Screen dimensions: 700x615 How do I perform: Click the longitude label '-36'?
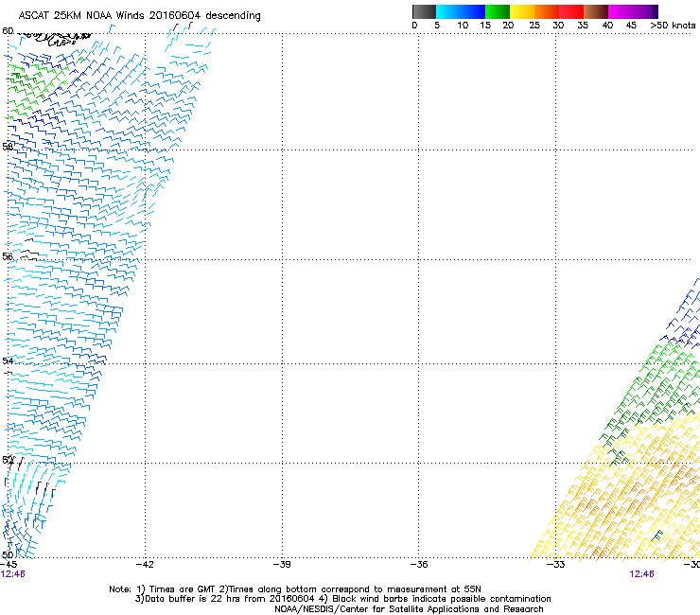[x=419, y=565]
